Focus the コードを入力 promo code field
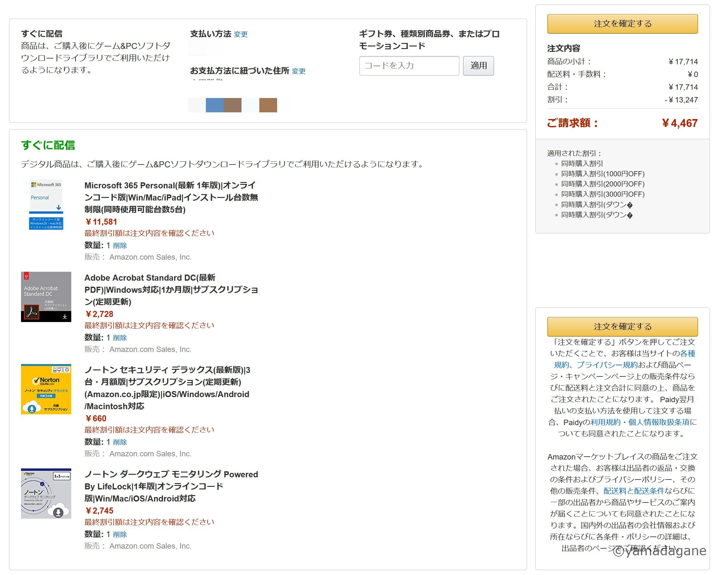This screenshot has height=575, width=728. click(x=409, y=66)
